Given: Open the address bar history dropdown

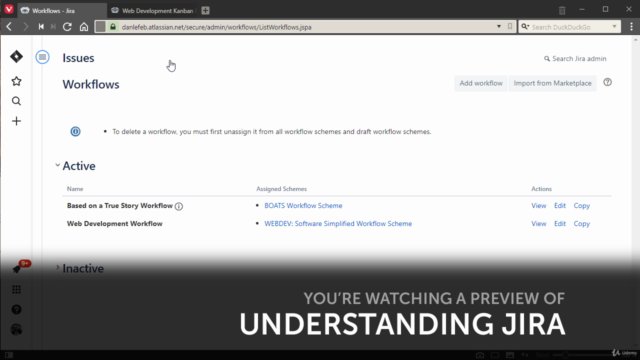Looking at the screenshot, I should (499, 27).
